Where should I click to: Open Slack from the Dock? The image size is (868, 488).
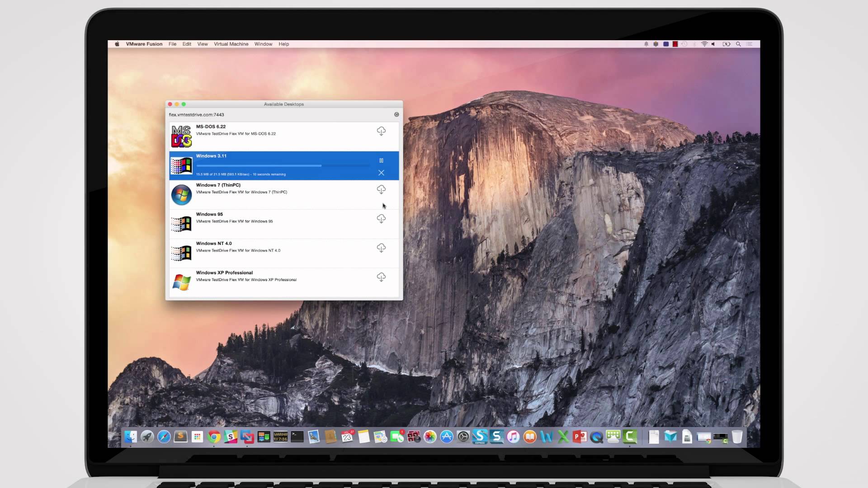[x=231, y=436]
